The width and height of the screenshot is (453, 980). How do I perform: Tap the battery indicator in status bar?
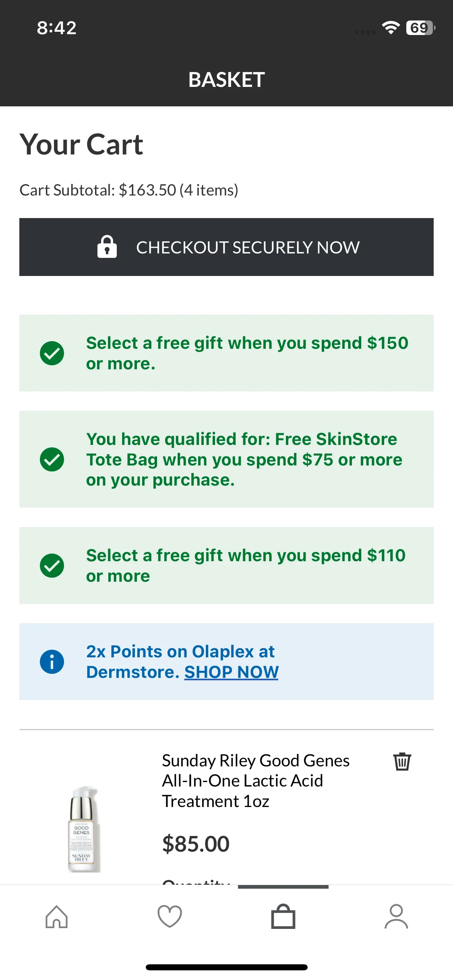421,28
